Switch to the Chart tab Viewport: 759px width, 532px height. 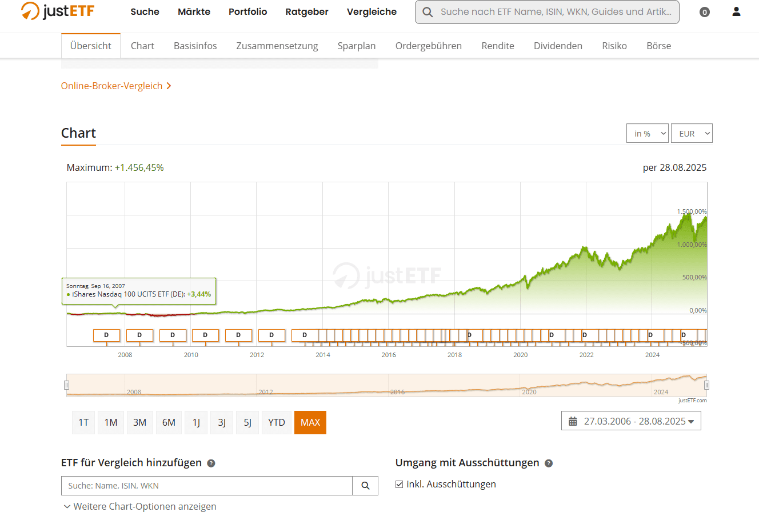tap(142, 46)
